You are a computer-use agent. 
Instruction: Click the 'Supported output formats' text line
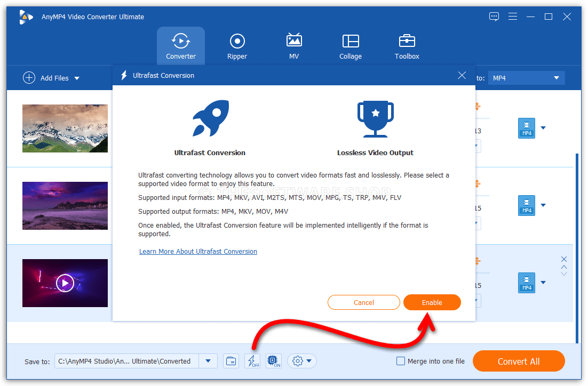click(213, 211)
